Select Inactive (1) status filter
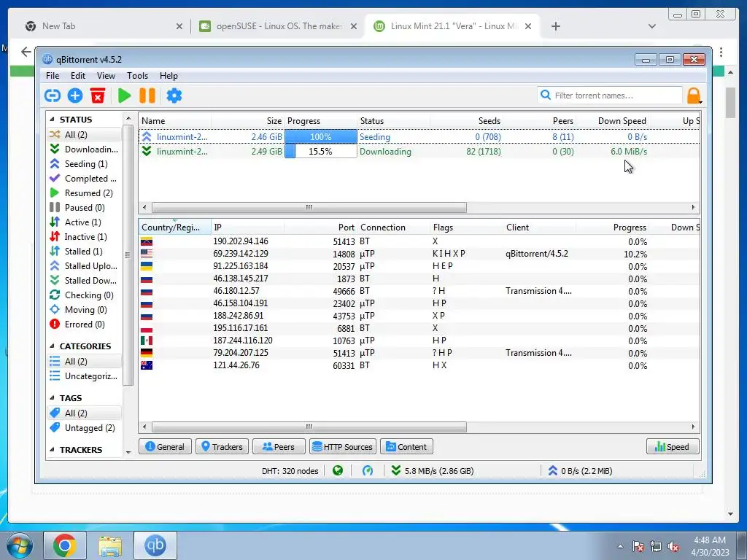 84,237
